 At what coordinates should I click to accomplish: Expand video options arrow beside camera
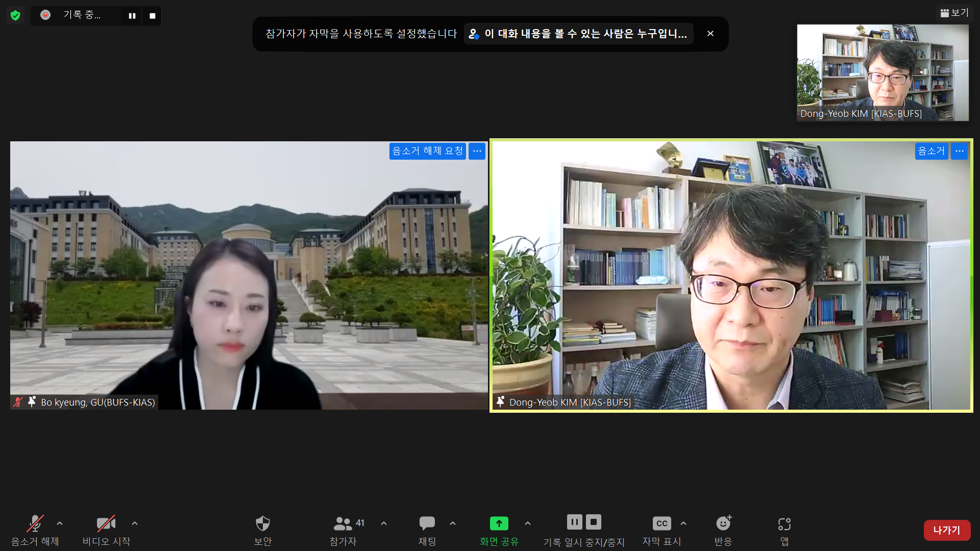click(x=135, y=523)
